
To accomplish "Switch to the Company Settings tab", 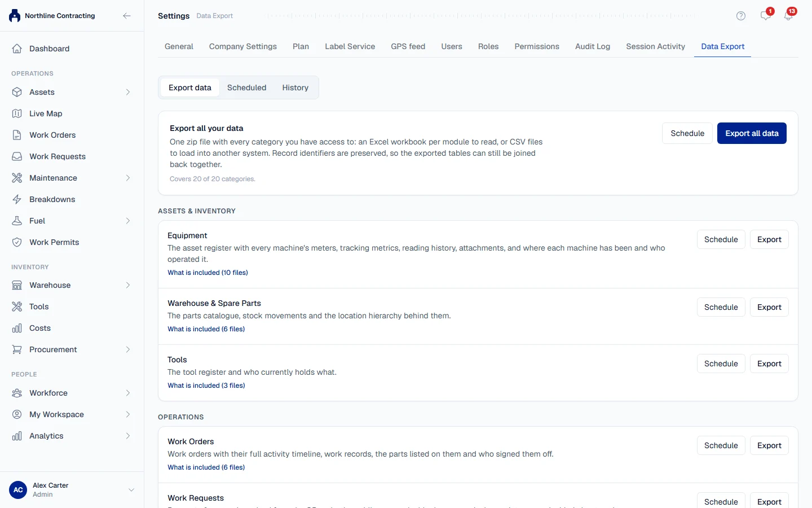I will point(243,46).
